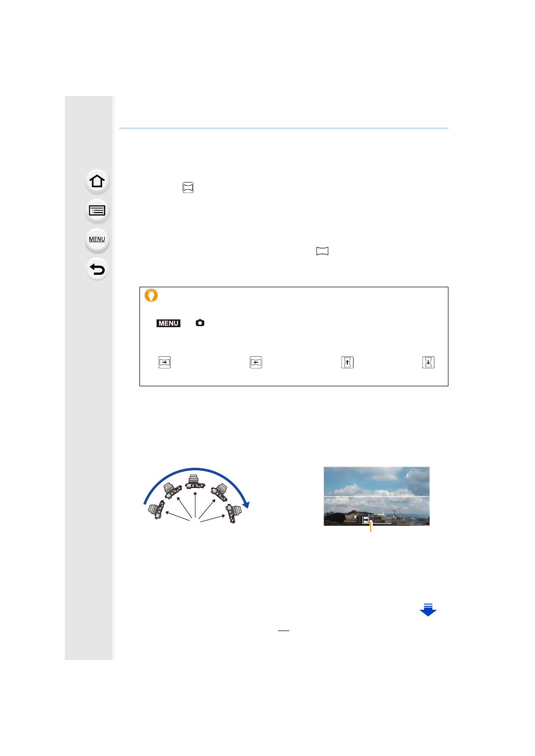
Task: Choose the downward panorama direction icon
Action: point(428,362)
